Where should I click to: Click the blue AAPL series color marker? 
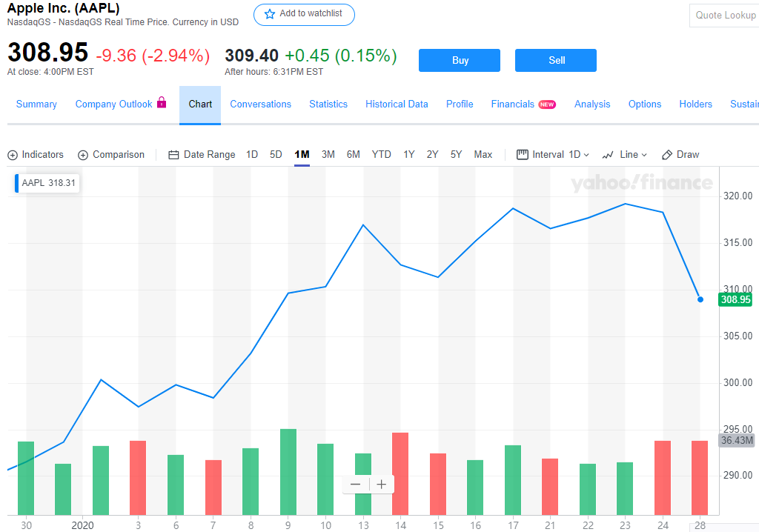tap(17, 183)
